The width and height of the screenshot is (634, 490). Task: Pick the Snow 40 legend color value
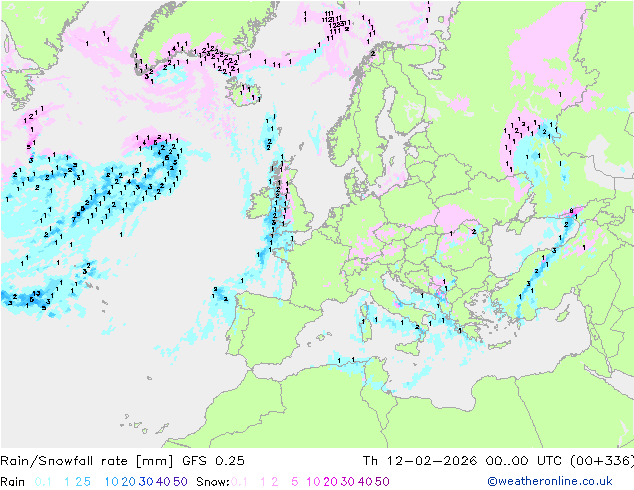(x=365, y=482)
